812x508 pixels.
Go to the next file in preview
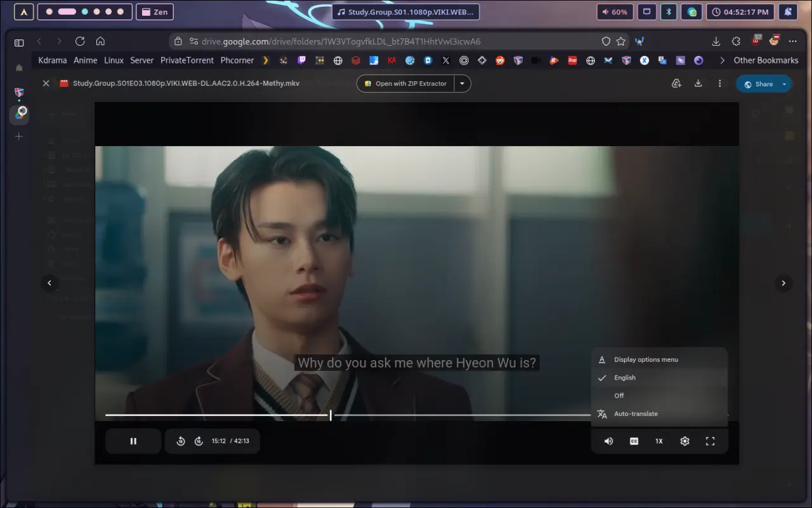tap(783, 283)
